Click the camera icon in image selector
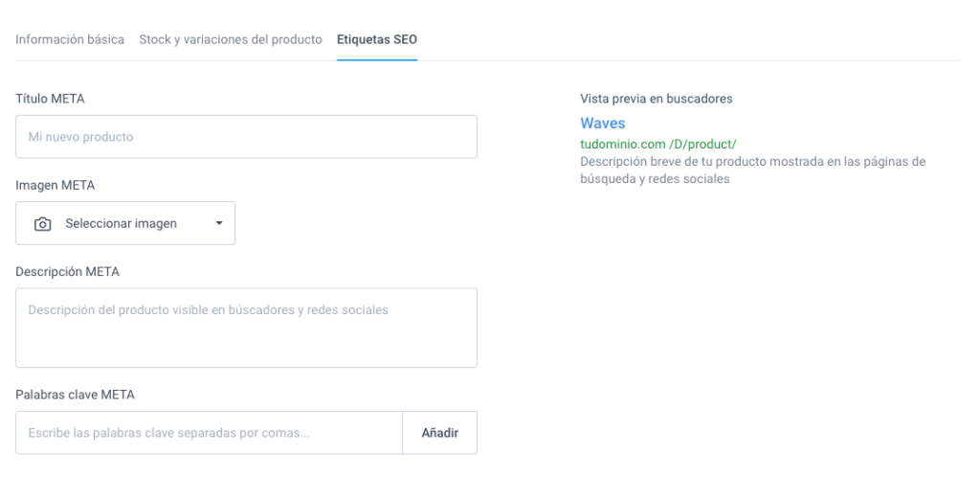 point(42,223)
